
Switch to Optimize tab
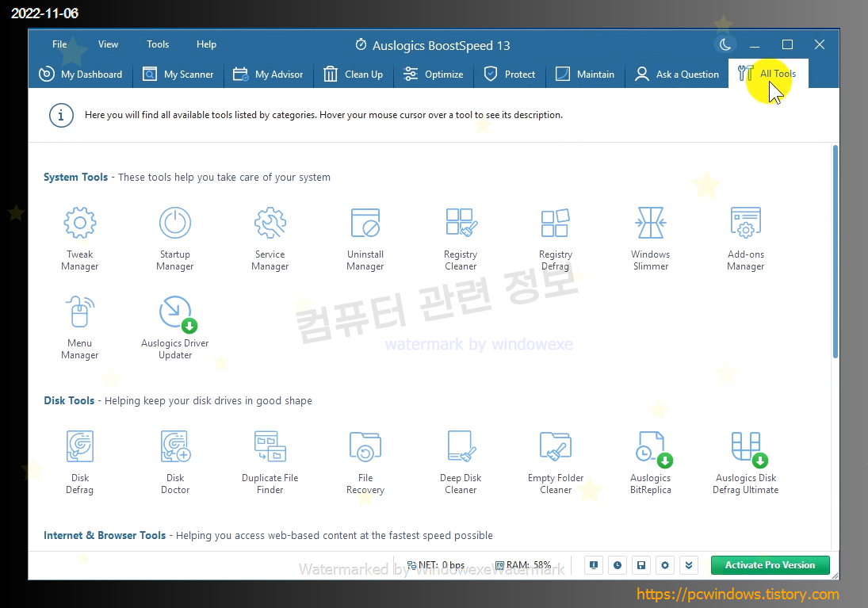tap(434, 75)
